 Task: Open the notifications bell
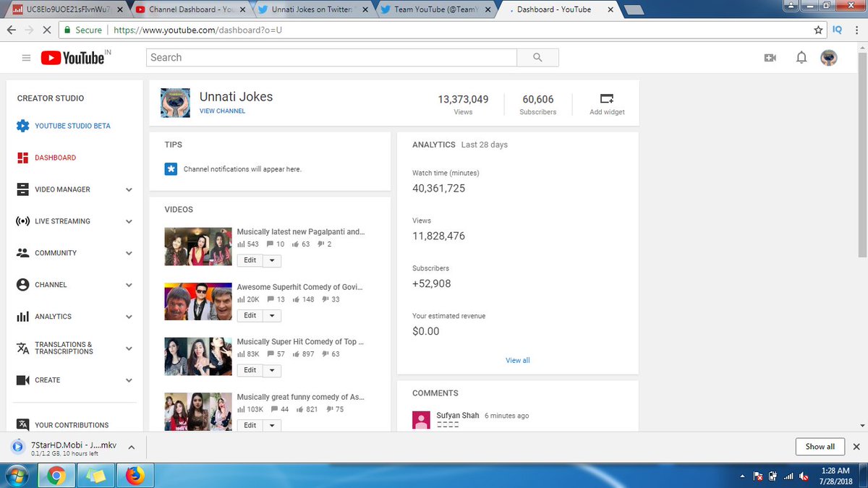tap(801, 58)
